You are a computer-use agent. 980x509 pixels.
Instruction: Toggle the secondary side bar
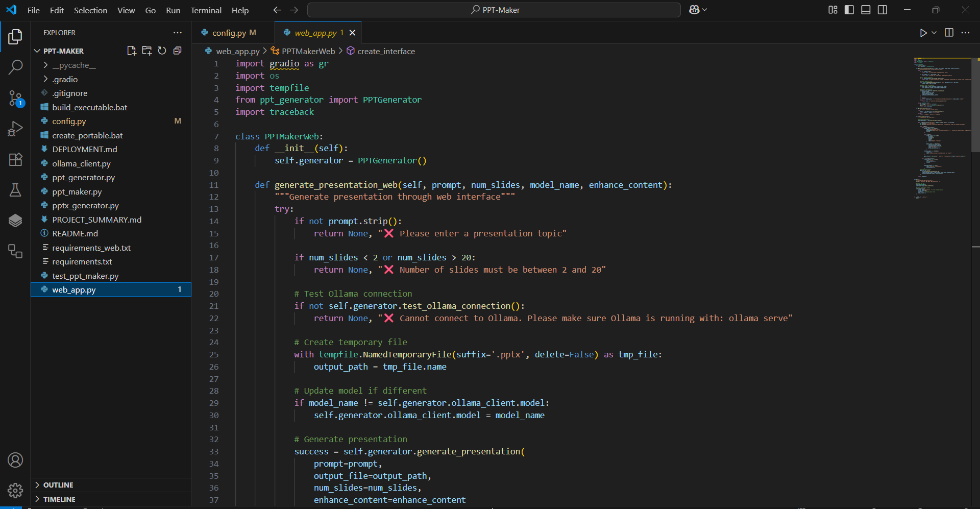click(x=883, y=10)
